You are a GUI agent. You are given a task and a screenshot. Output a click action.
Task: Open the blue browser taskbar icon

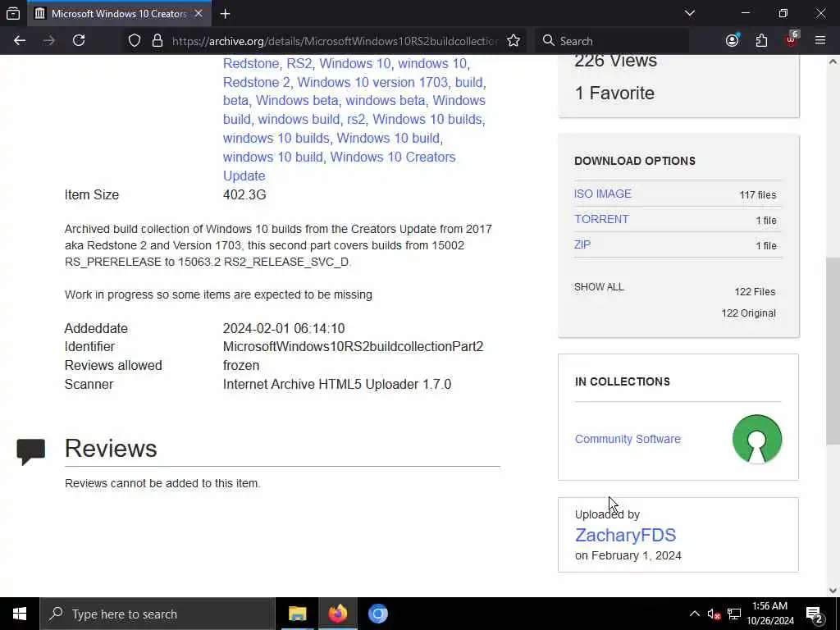[377, 614]
